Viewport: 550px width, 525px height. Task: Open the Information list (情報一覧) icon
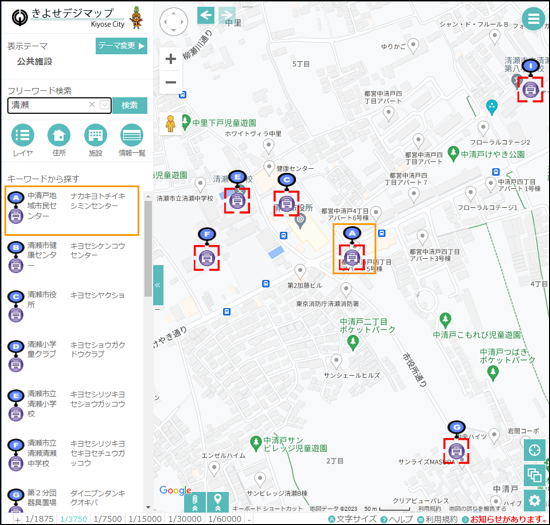click(x=132, y=135)
